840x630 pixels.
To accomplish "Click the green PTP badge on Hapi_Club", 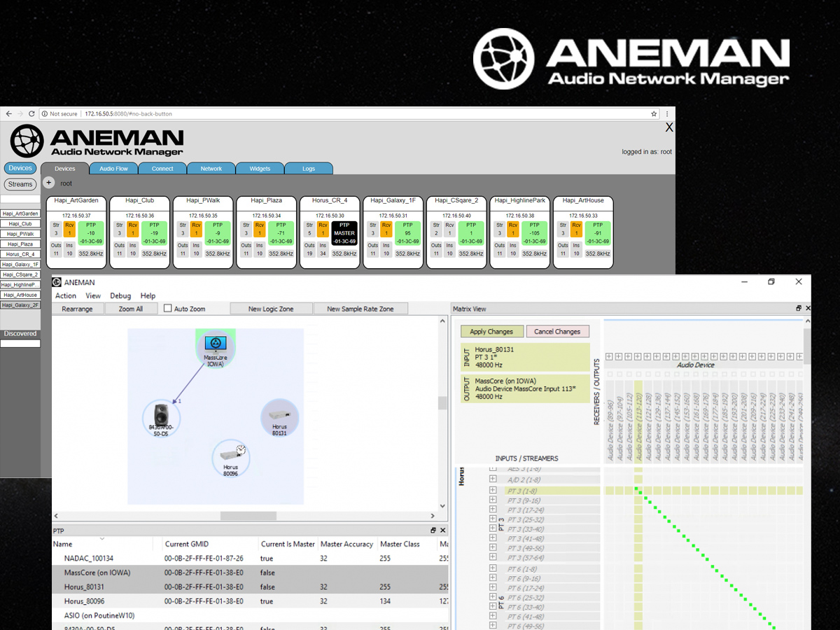I will point(155,233).
